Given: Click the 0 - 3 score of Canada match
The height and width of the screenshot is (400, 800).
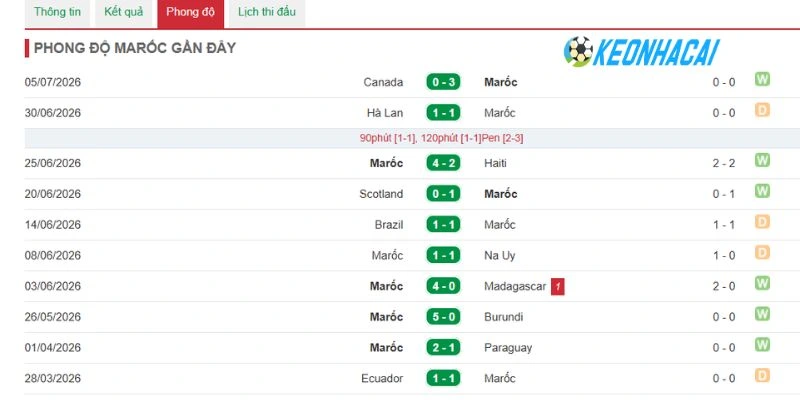Looking at the screenshot, I should point(443,82).
